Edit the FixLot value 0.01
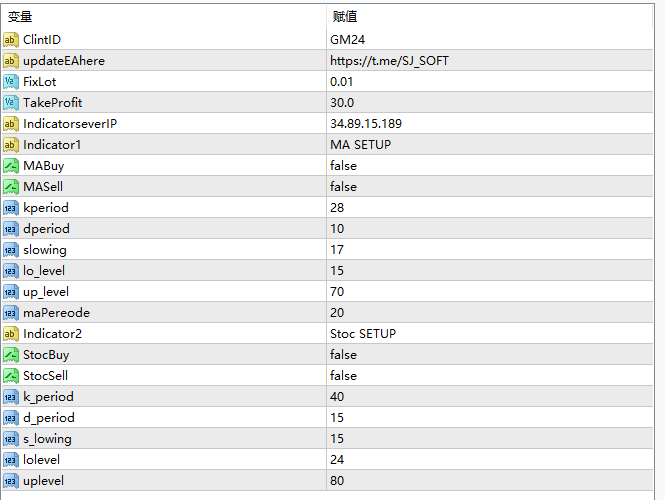Screen dimensions: 665x500 [x=341, y=82]
